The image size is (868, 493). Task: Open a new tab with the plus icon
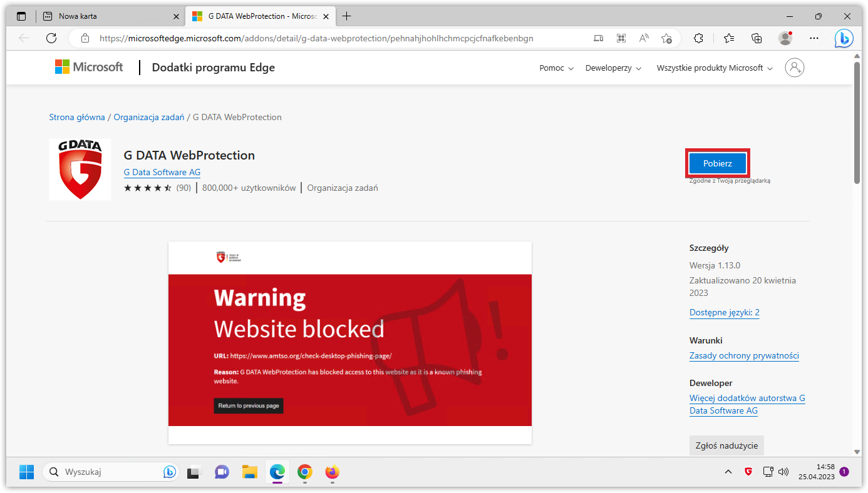[346, 16]
